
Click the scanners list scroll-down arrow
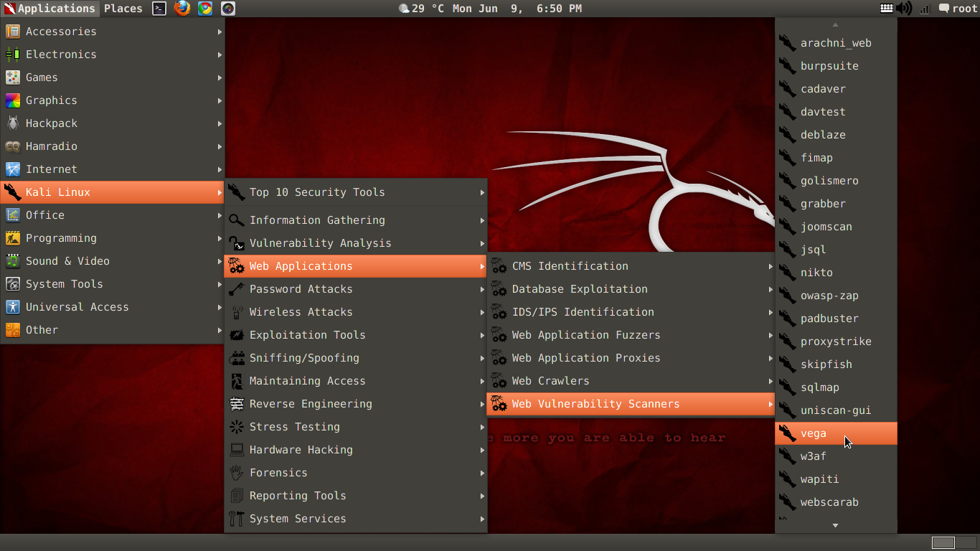coord(836,526)
